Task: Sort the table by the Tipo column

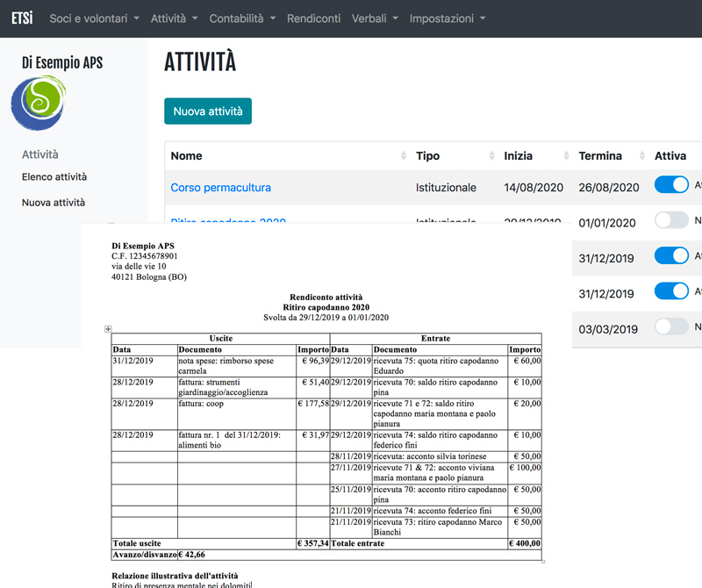Action: point(454,156)
